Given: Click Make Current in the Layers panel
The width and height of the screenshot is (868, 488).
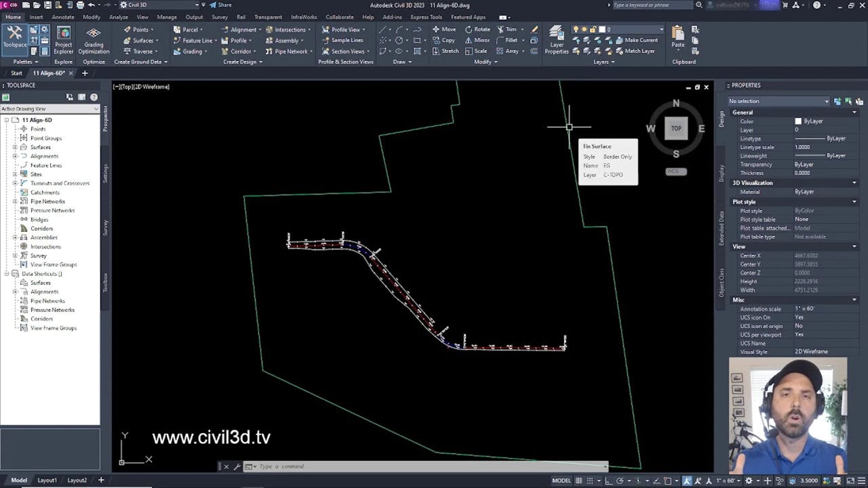Looking at the screenshot, I should pos(638,40).
